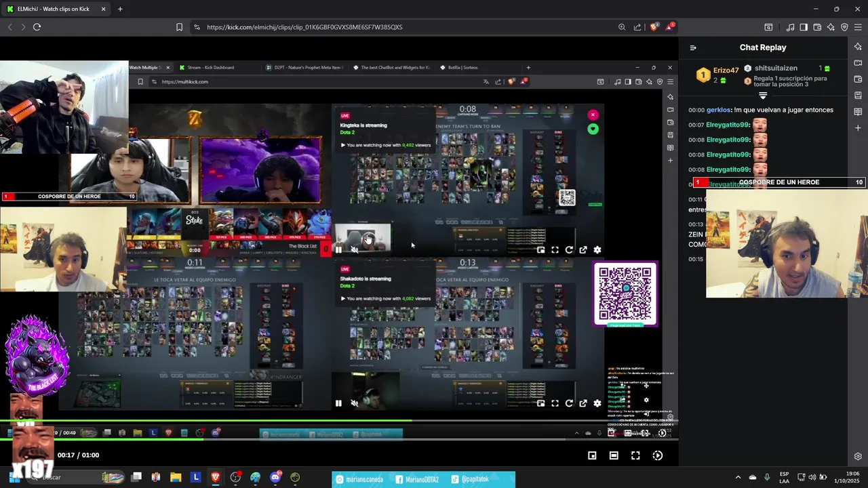Unmute the Shakadoto embedded stream

pyautogui.click(x=354, y=403)
